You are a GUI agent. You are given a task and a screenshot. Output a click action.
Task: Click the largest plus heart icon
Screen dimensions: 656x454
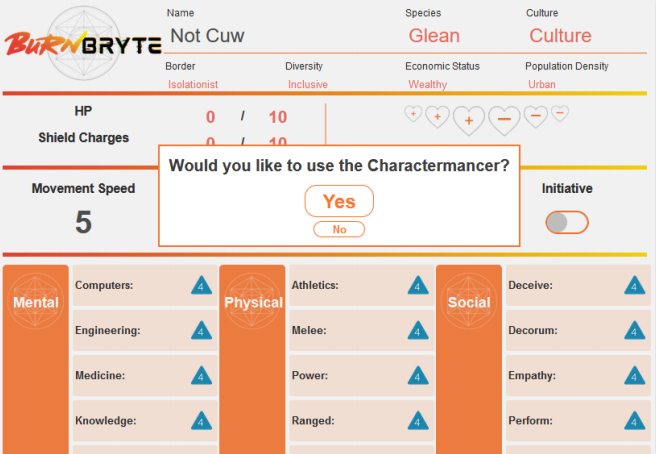(x=468, y=121)
